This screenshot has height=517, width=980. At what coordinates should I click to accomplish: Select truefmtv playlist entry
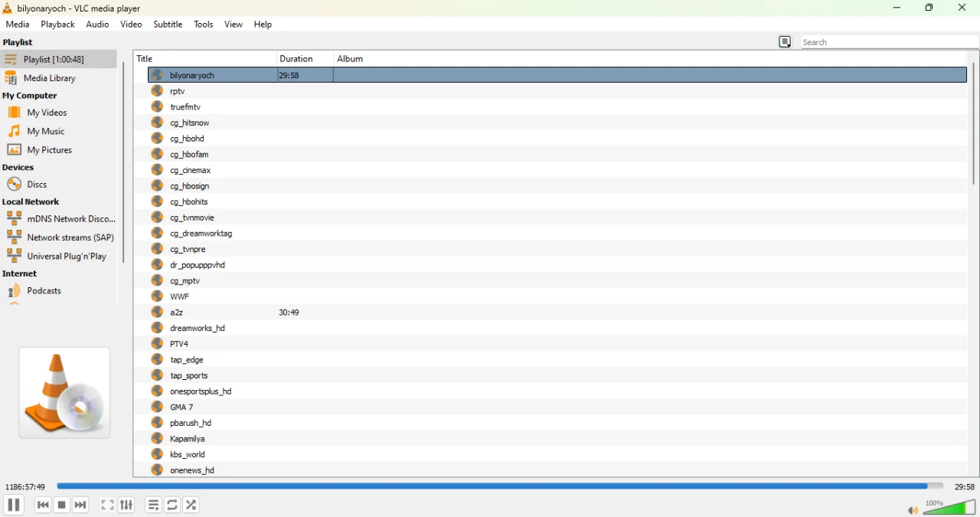(x=557, y=107)
